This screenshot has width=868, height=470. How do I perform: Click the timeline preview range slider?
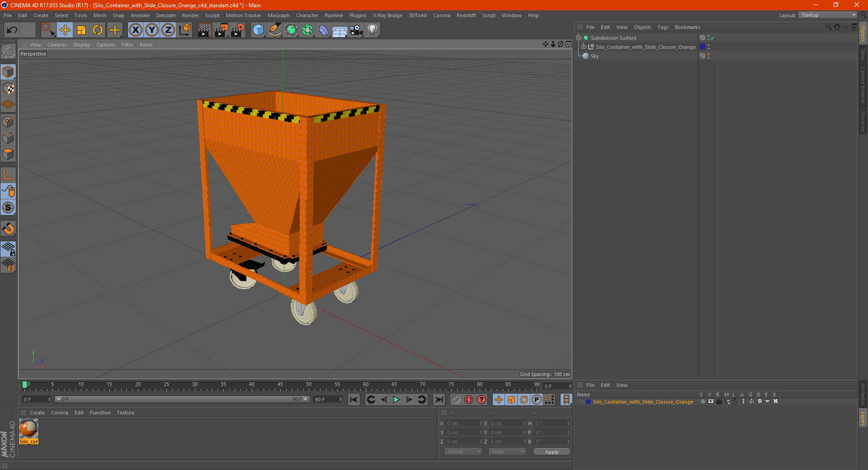[183, 399]
